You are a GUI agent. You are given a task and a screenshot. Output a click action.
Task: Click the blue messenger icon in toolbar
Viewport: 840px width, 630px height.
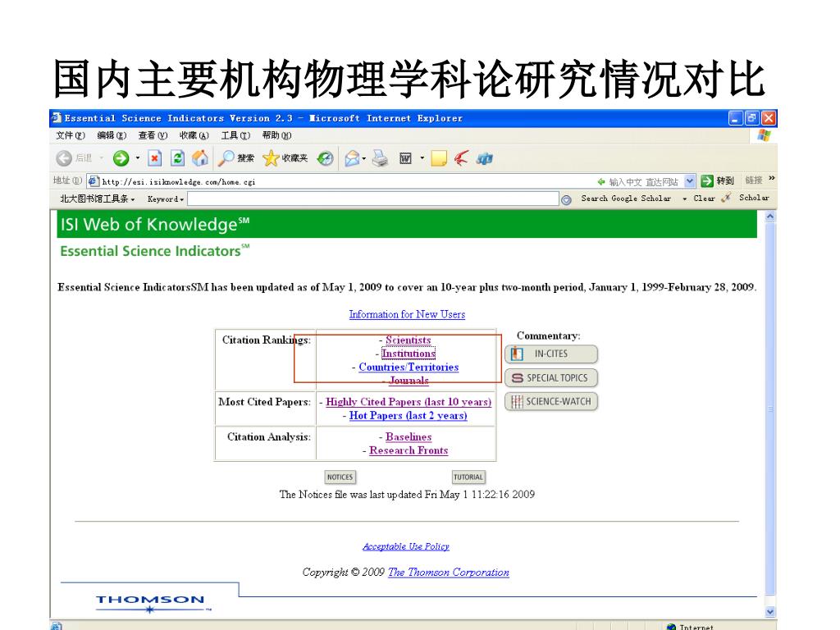pyautogui.click(x=484, y=158)
